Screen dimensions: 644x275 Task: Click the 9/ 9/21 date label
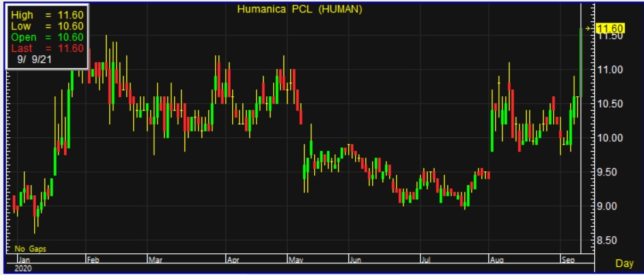point(35,59)
